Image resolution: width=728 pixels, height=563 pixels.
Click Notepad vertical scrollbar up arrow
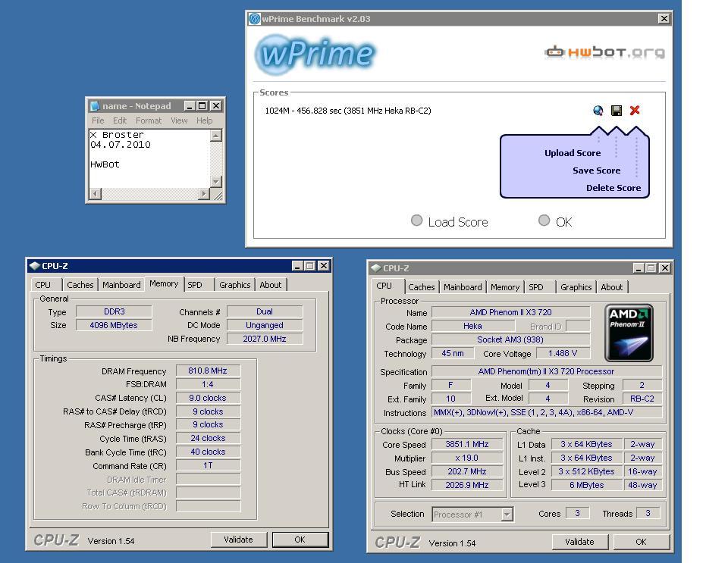coord(216,136)
